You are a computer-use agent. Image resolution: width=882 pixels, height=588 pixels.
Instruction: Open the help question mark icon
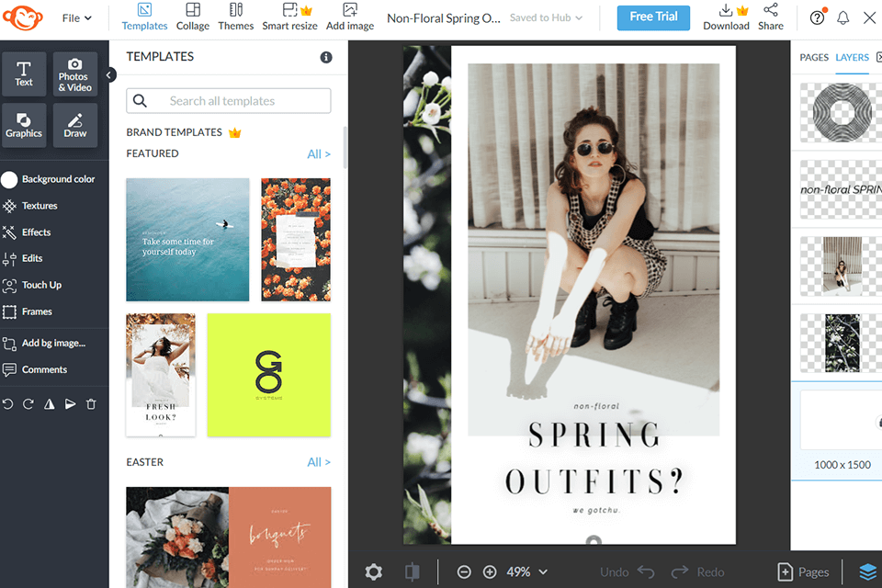818,17
